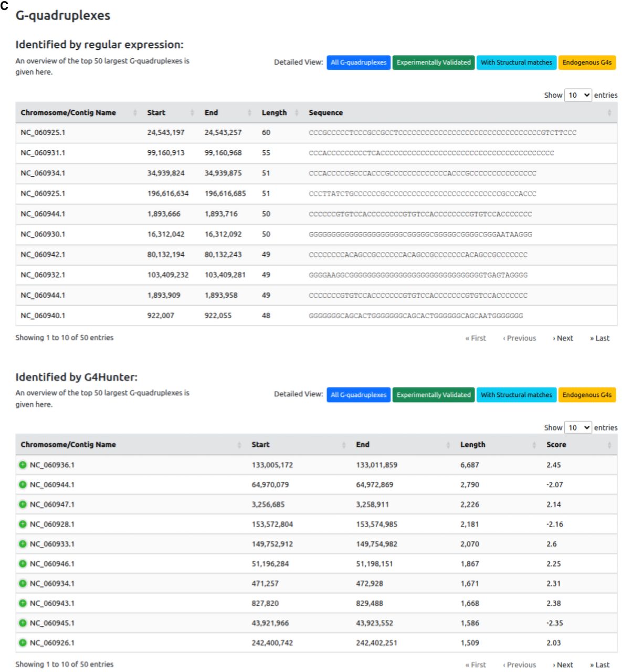Expand row details for NC_060936.1
Image resolution: width=622 pixels, height=672 pixels.
pos(23,465)
